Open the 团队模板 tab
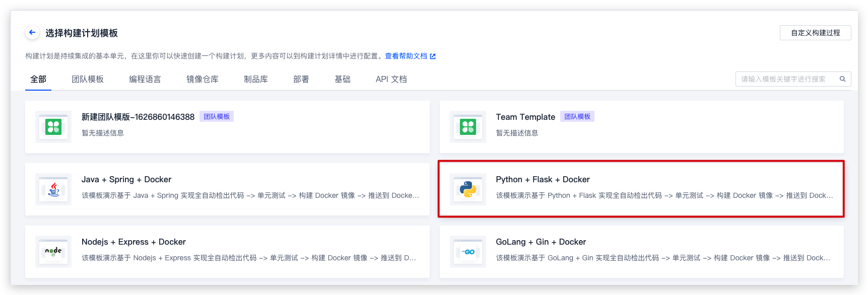868x295 pixels. pos(88,79)
